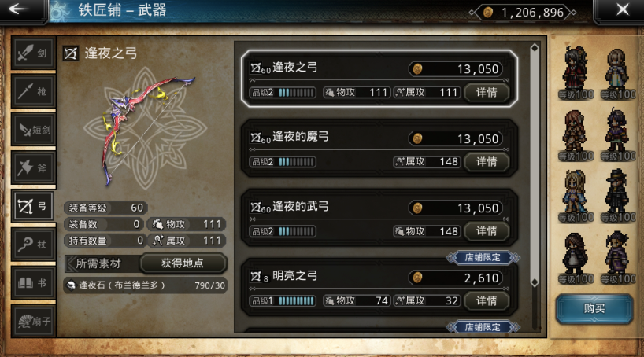Switch to the 所需素材 tab
This screenshot has width=644, height=357.
pos(98,263)
